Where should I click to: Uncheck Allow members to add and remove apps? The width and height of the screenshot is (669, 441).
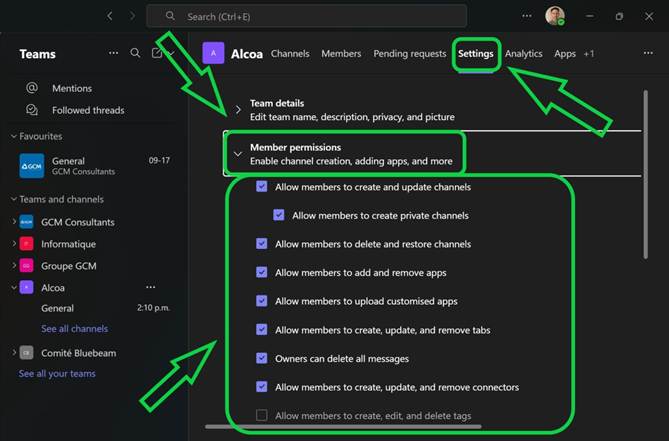tap(262, 272)
